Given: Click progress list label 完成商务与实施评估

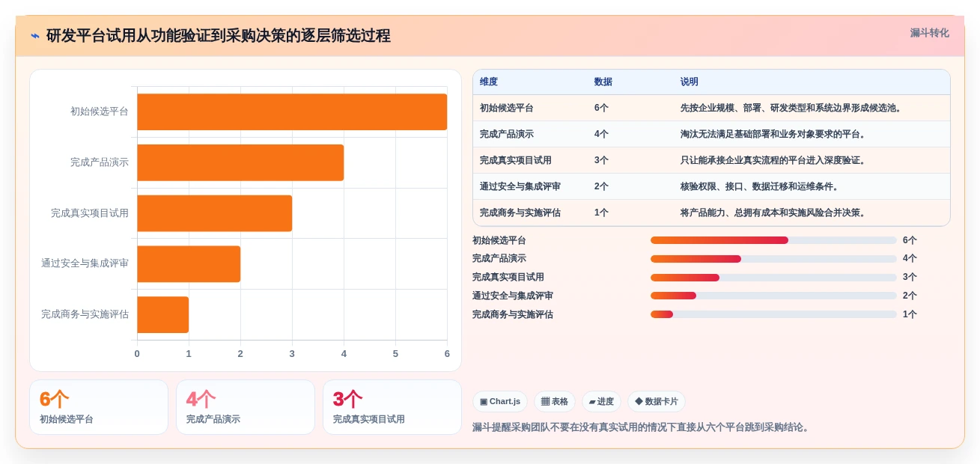Looking at the screenshot, I should [513, 314].
